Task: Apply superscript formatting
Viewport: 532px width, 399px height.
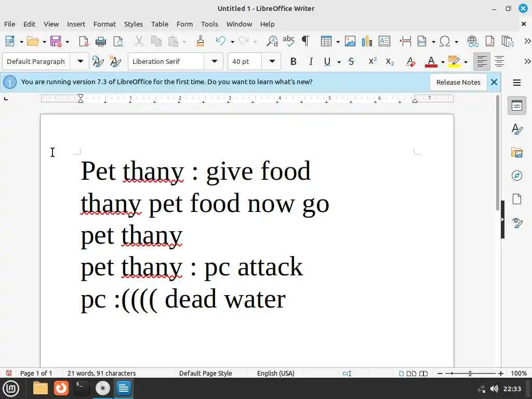Action: tap(373, 61)
